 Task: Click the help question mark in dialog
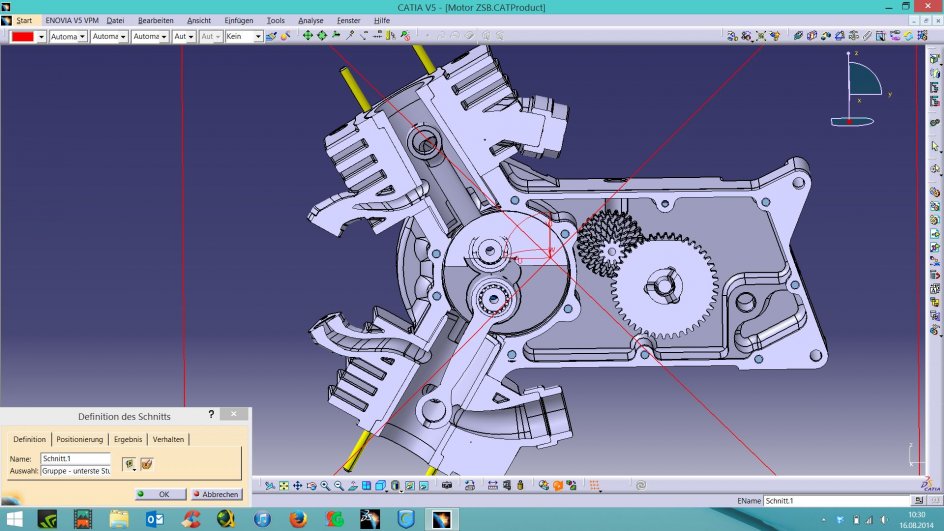[x=211, y=414]
